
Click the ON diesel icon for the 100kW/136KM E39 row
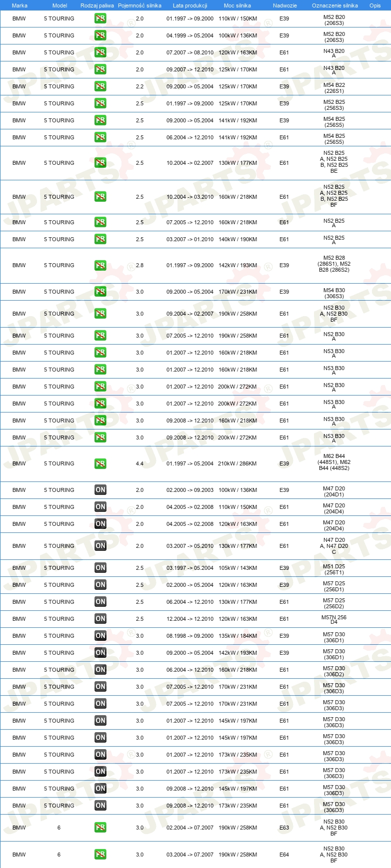[x=100, y=490]
